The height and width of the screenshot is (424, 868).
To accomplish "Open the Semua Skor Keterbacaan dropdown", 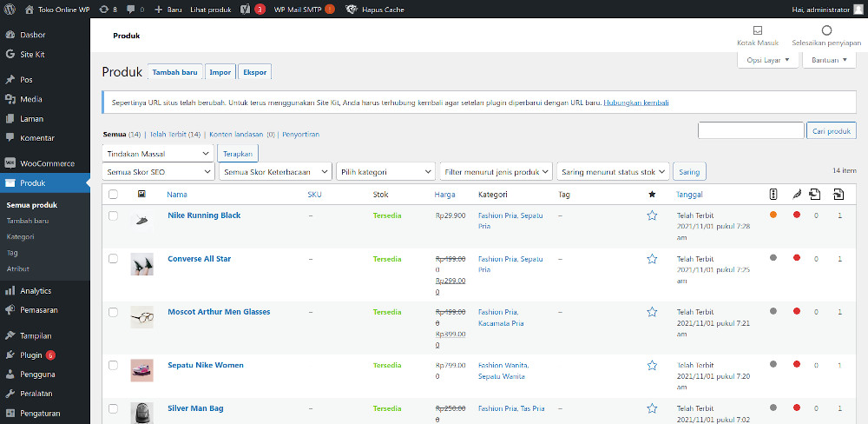I will pyautogui.click(x=276, y=172).
